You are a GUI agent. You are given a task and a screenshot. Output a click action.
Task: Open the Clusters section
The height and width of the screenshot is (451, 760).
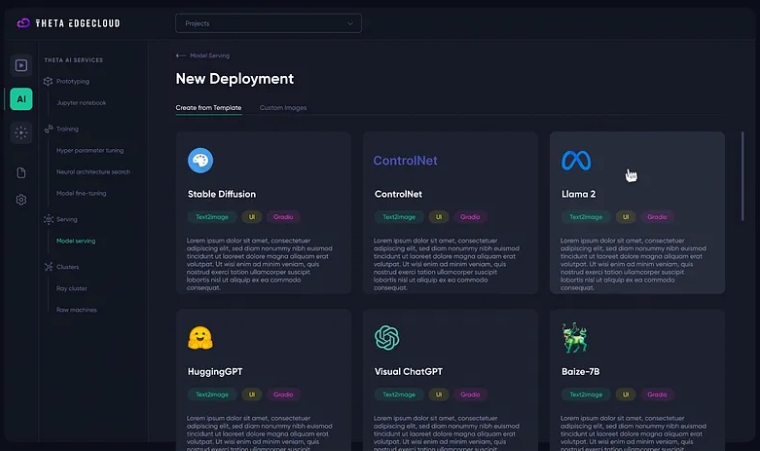[67, 267]
